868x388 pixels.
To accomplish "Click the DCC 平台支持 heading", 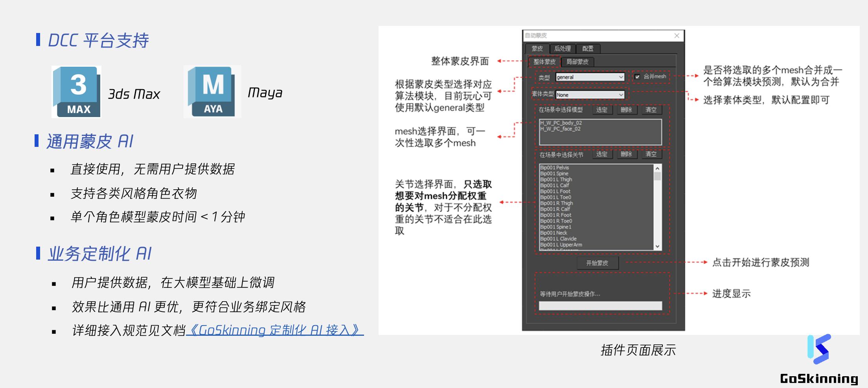I will click(98, 40).
